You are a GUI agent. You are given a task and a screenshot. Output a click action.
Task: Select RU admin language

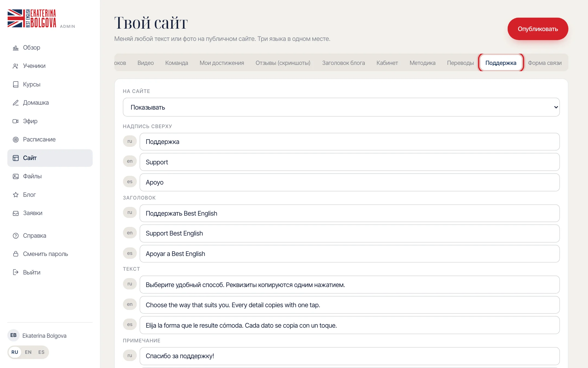click(x=15, y=352)
